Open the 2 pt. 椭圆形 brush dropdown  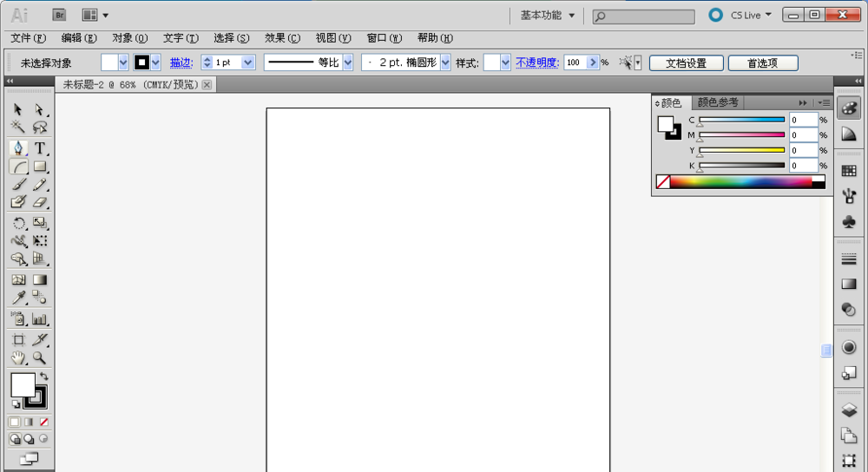445,62
